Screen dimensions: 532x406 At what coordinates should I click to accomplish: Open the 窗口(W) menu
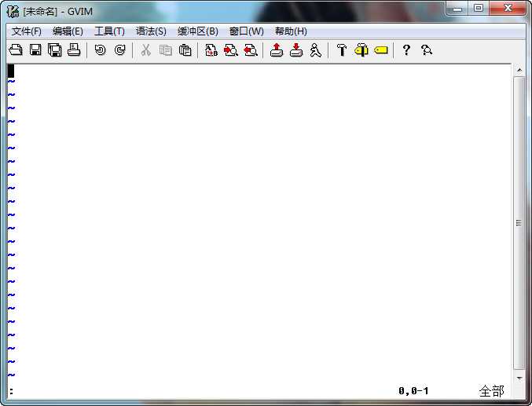(x=247, y=31)
